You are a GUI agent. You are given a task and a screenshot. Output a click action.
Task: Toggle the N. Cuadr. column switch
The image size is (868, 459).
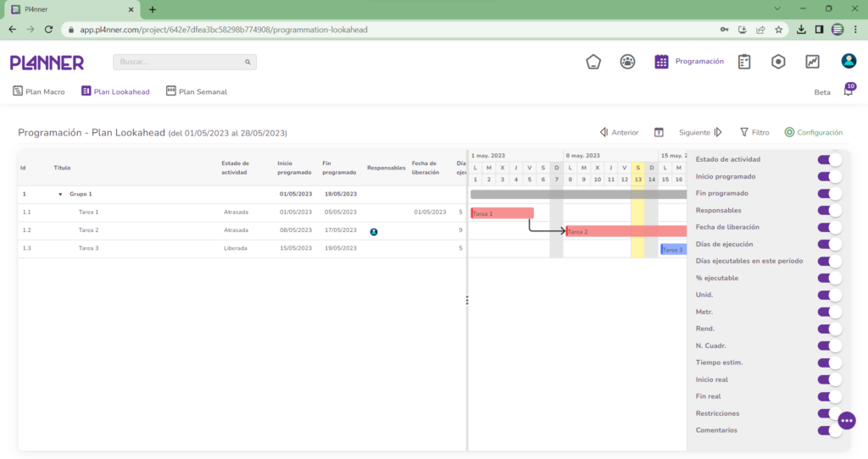click(x=829, y=346)
